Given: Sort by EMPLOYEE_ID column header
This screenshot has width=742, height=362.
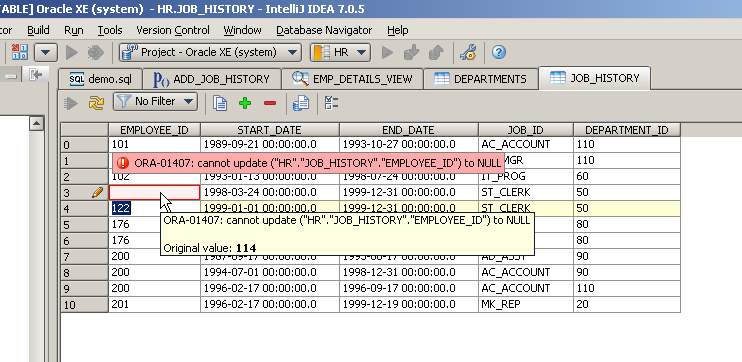Looking at the screenshot, I should 154,130.
